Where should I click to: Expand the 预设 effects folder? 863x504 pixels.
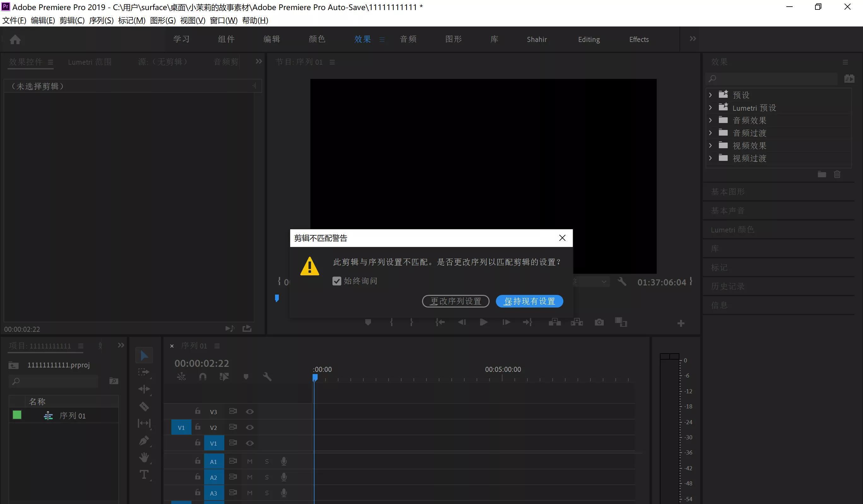[x=710, y=95]
